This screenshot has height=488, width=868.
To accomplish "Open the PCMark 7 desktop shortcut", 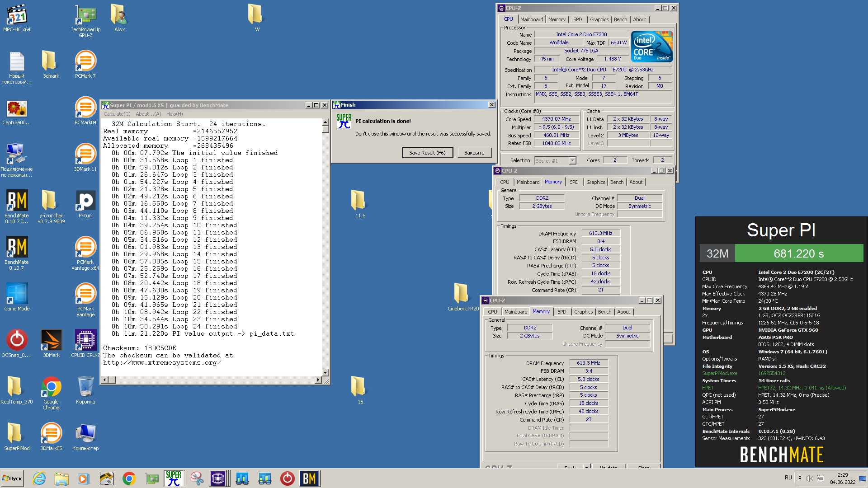I will click(85, 64).
